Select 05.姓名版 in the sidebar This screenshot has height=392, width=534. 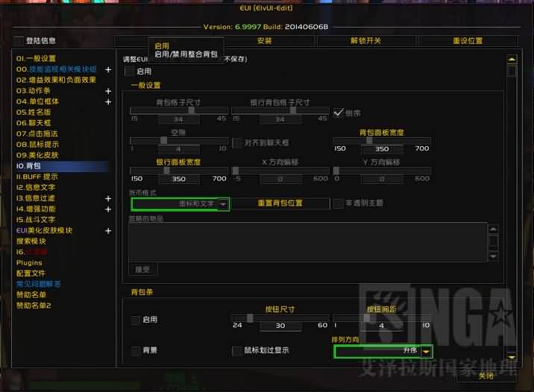[x=34, y=113]
